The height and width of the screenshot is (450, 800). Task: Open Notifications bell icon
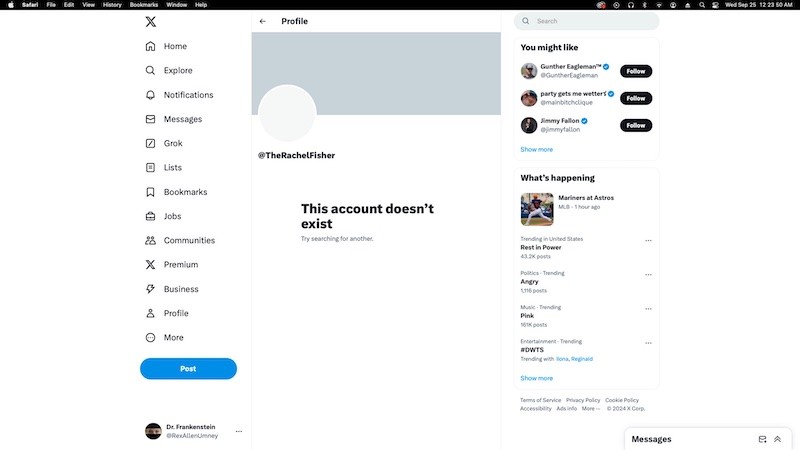pyautogui.click(x=150, y=95)
